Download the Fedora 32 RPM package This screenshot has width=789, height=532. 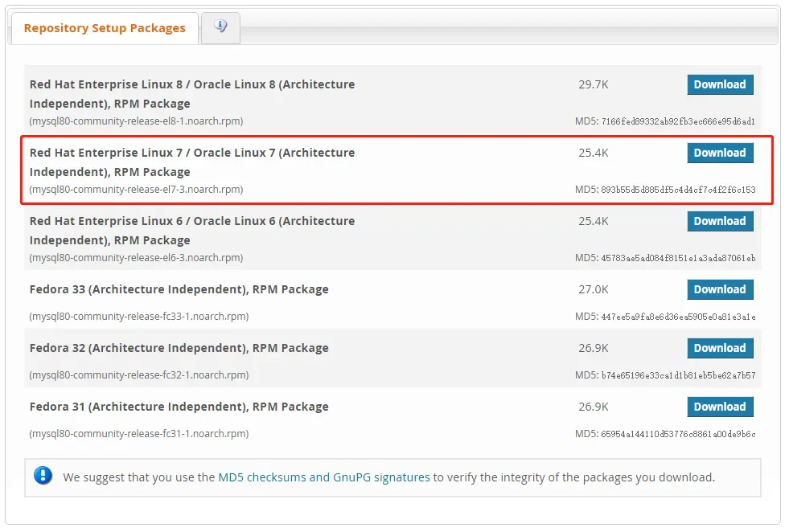pyautogui.click(x=720, y=348)
